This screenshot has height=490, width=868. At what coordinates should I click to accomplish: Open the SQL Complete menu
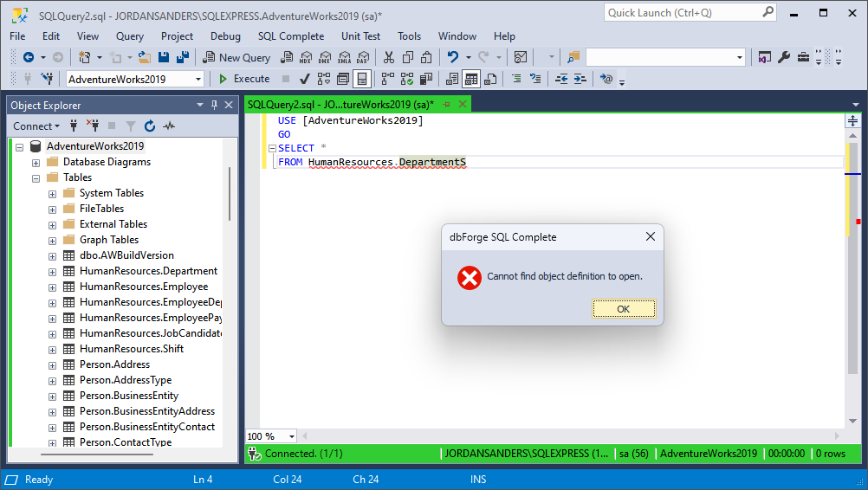tap(290, 36)
